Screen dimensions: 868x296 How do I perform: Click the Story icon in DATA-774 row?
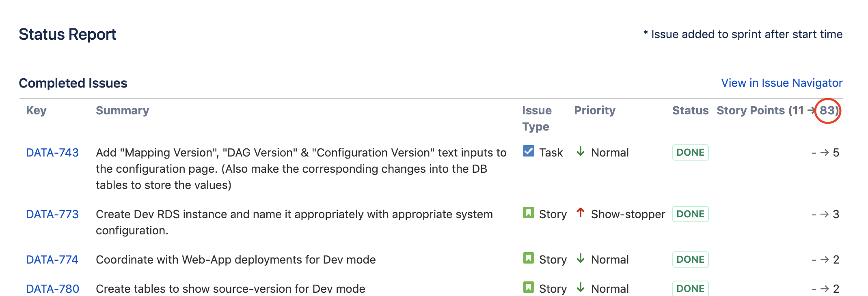coord(528,258)
